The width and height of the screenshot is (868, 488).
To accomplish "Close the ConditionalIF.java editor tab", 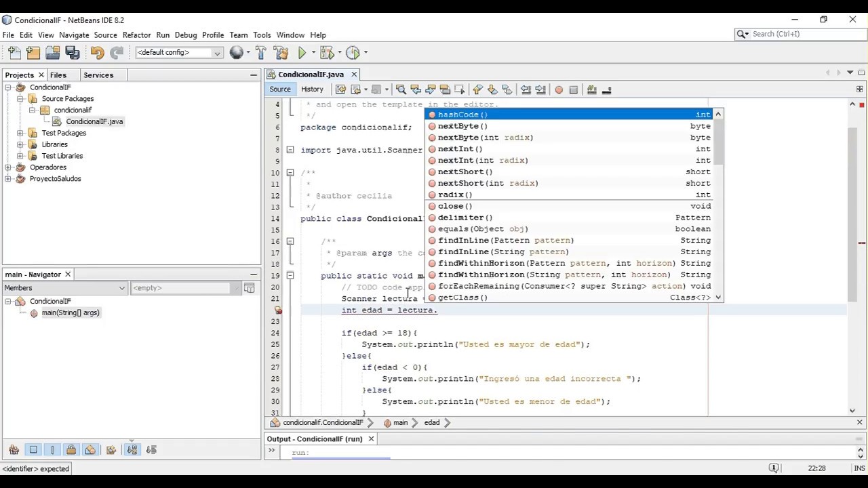I will click(x=354, y=75).
